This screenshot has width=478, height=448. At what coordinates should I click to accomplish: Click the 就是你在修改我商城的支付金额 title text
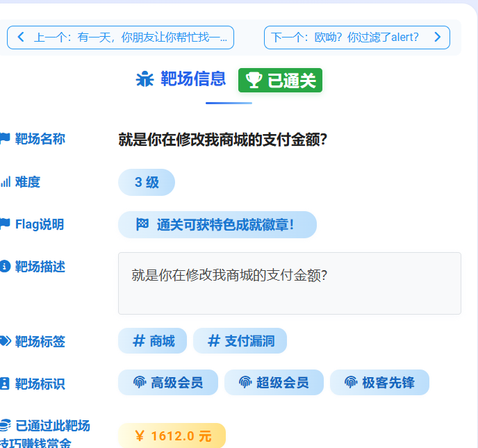click(222, 140)
